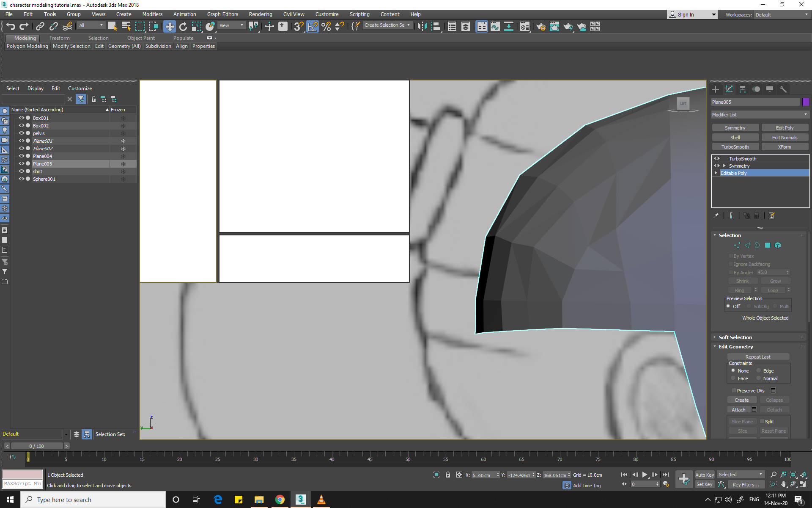The width and height of the screenshot is (812, 508).
Task: Toggle visibility of Plane005 layer
Action: click(x=21, y=163)
